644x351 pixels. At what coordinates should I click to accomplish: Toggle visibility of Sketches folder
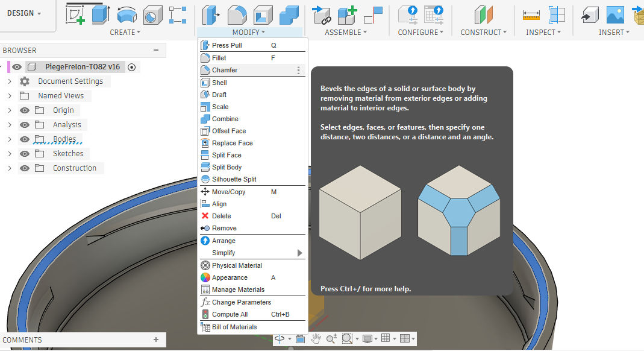25,154
